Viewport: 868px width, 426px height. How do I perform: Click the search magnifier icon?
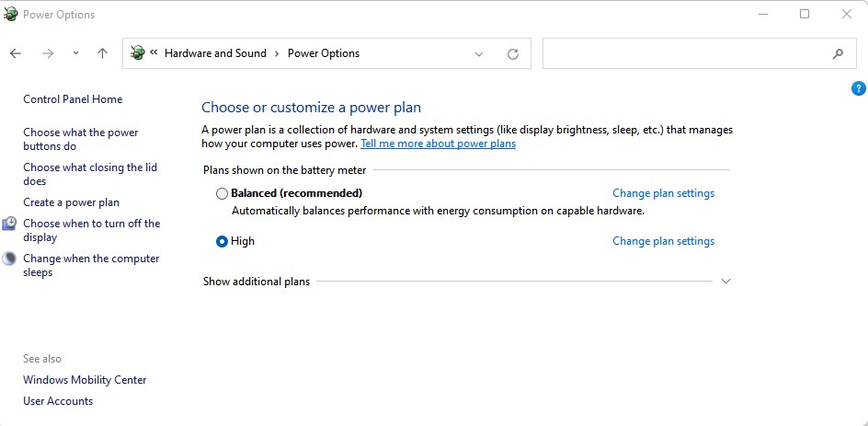pyautogui.click(x=838, y=54)
